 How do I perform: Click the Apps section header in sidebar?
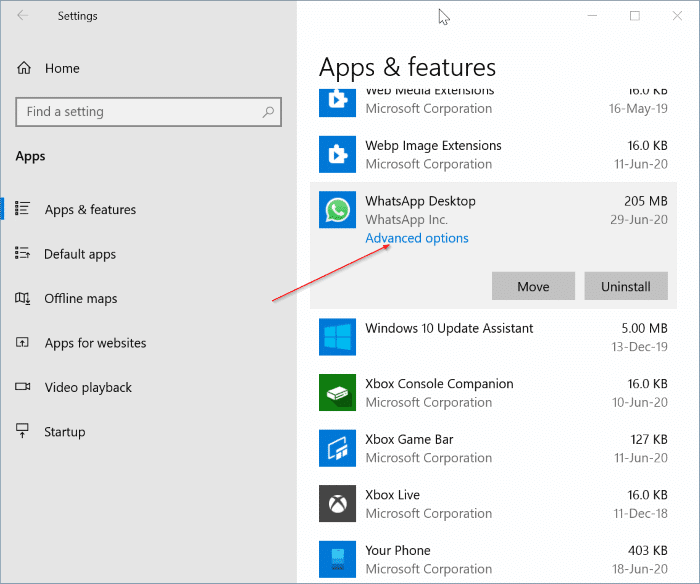pyautogui.click(x=30, y=156)
